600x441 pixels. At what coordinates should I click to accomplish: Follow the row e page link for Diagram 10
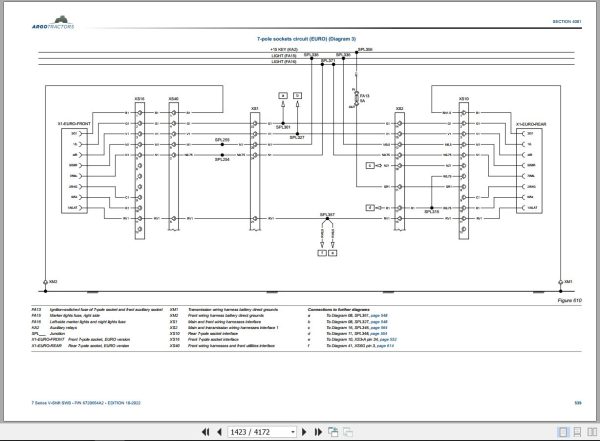388,340
